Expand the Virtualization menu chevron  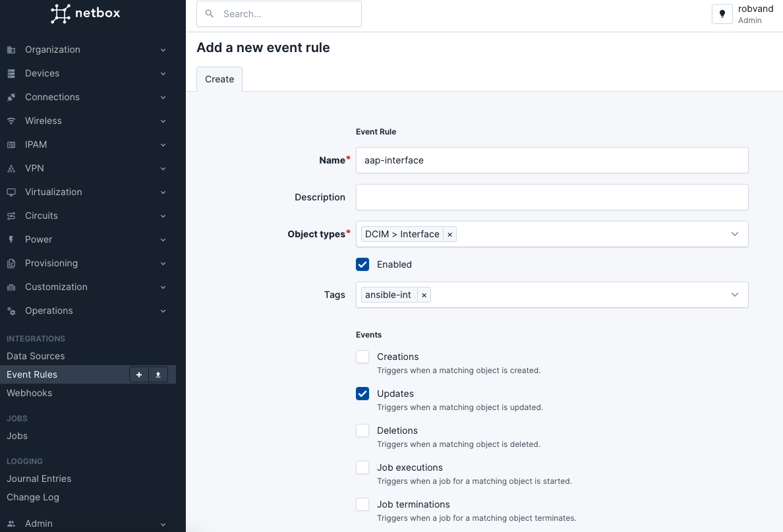(x=163, y=192)
